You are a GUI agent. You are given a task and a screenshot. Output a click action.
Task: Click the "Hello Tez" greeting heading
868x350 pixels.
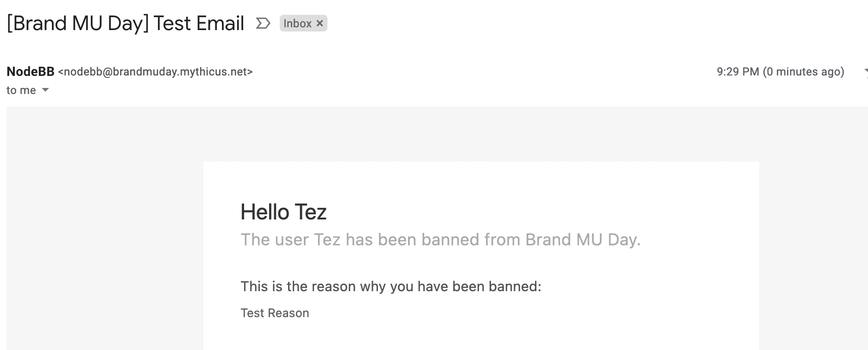click(283, 212)
